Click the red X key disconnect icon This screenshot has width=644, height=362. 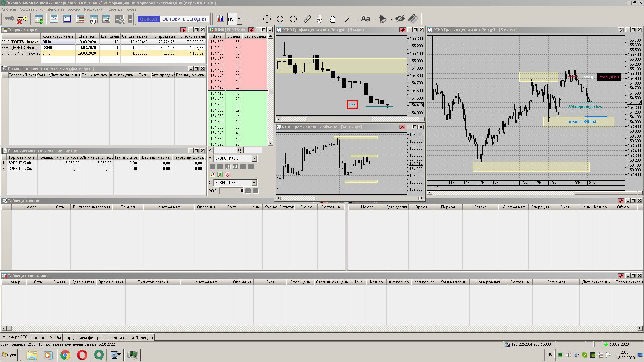point(22,20)
